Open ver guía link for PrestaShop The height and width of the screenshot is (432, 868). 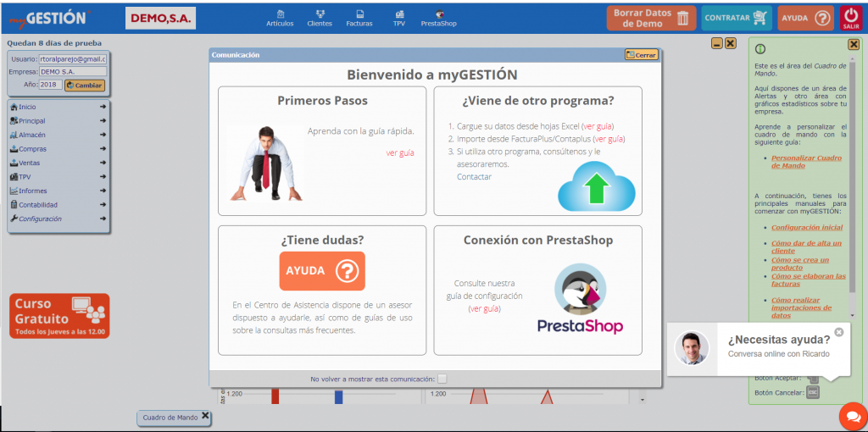pos(484,308)
